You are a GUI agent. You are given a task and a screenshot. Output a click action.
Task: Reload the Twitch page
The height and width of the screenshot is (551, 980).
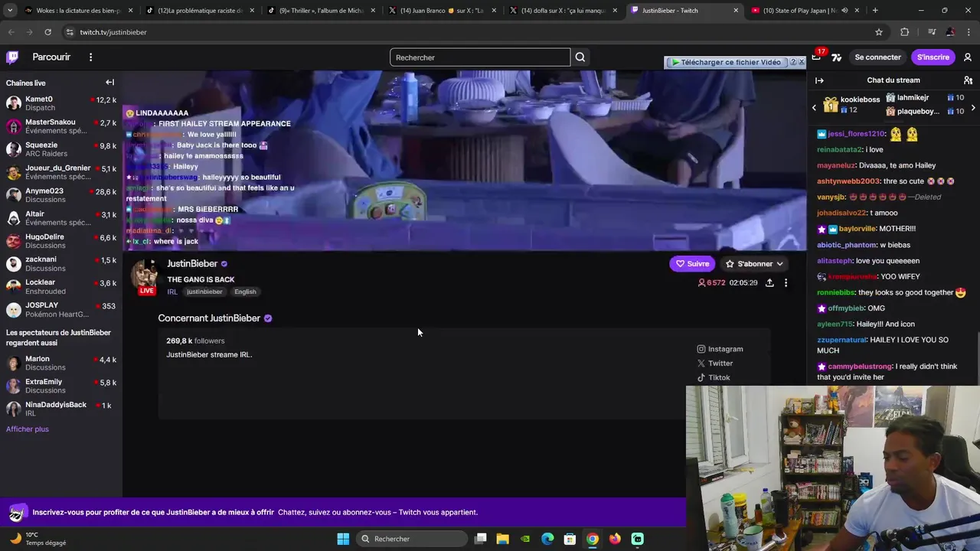47,32
